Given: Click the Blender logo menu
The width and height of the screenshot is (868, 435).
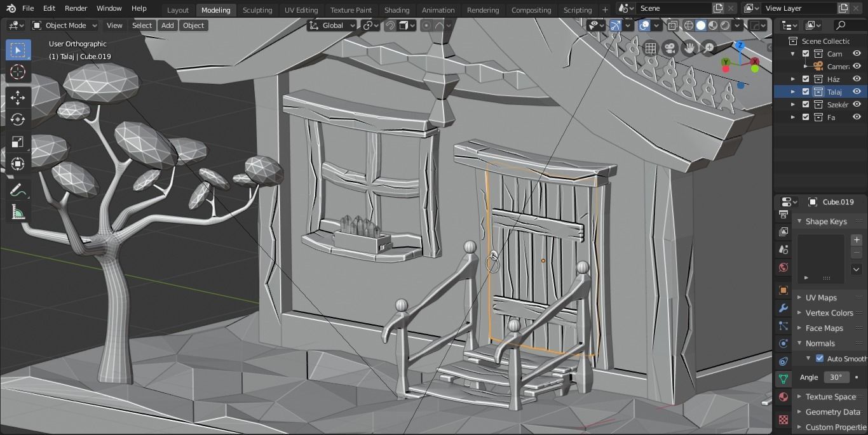Looking at the screenshot, I should click(11, 8).
